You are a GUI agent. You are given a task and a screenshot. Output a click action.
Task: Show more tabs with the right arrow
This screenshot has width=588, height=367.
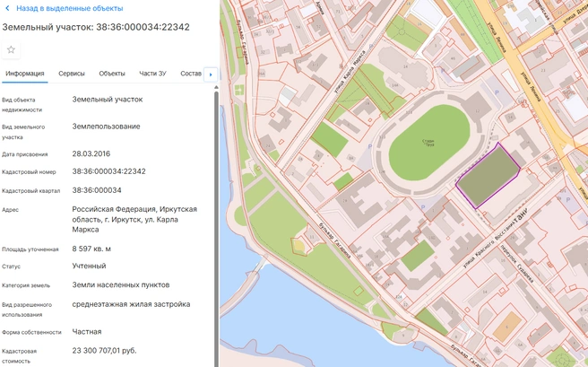[x=211, y=74]
